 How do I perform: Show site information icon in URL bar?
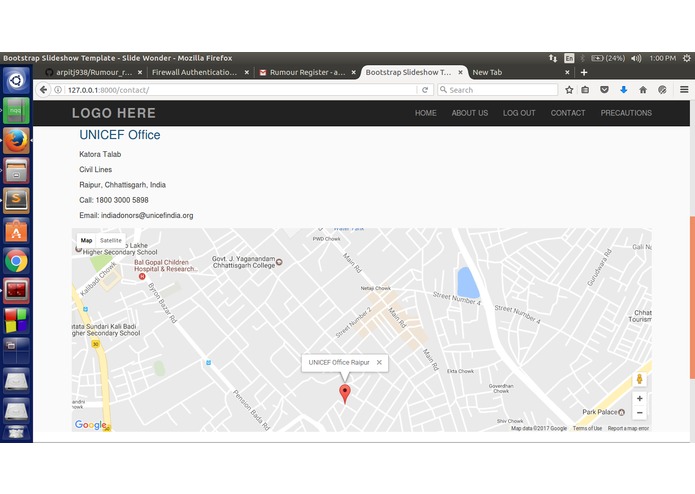[58, 90]
